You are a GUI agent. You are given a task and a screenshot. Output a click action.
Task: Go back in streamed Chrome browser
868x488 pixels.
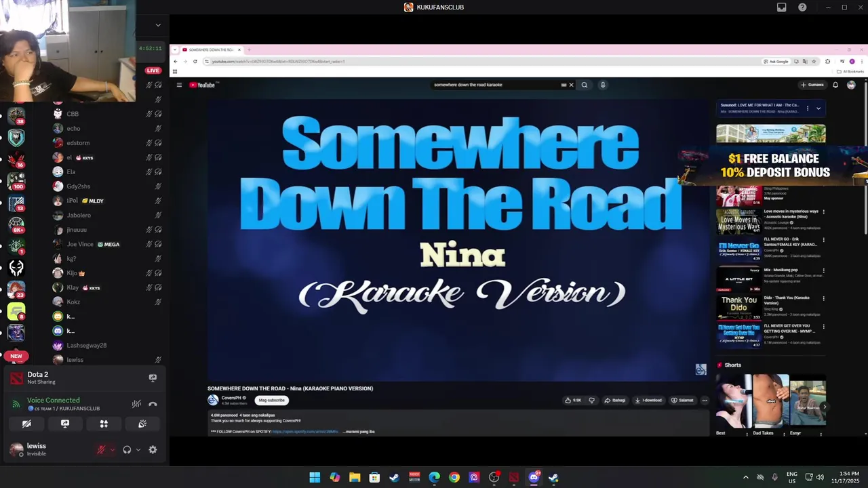[175, 62]
